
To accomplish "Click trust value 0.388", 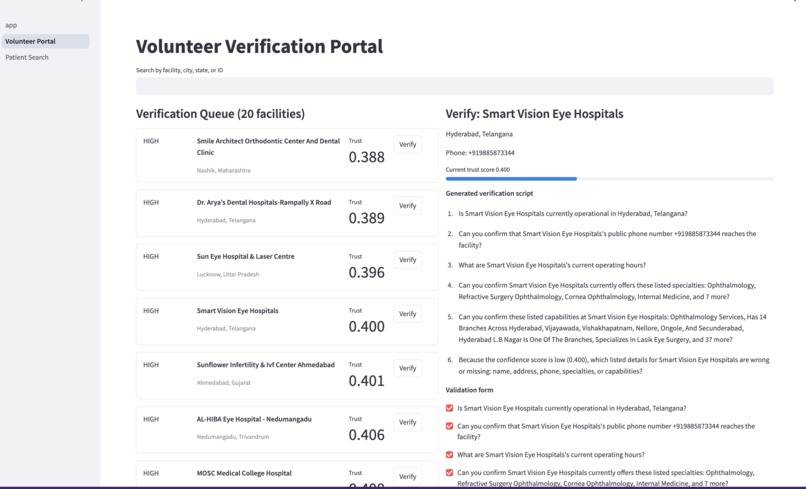I will point(367,157).
